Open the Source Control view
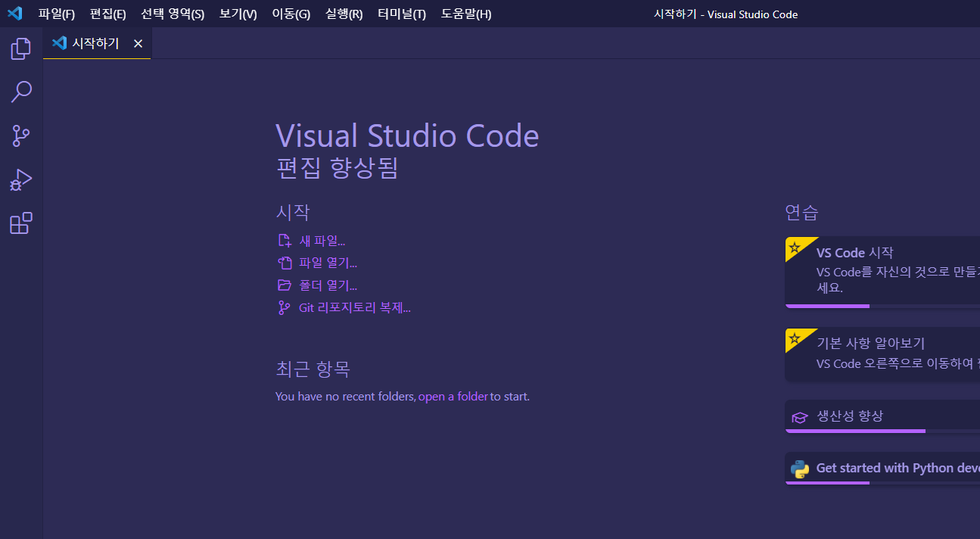Viewport: 980px width, 539px height. (21, 136)
